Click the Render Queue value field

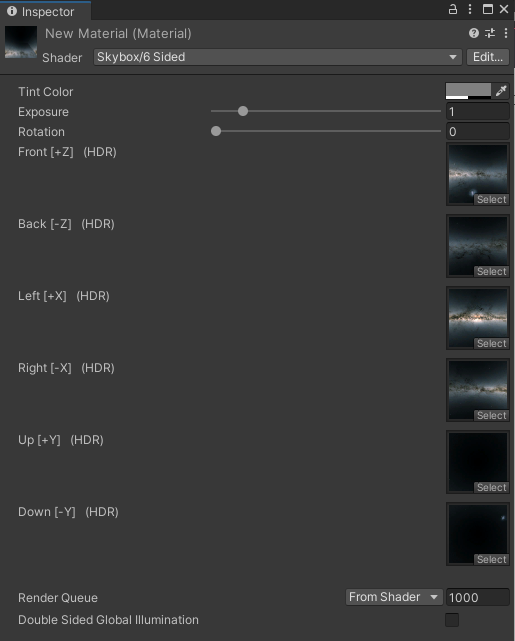[477, 597]
